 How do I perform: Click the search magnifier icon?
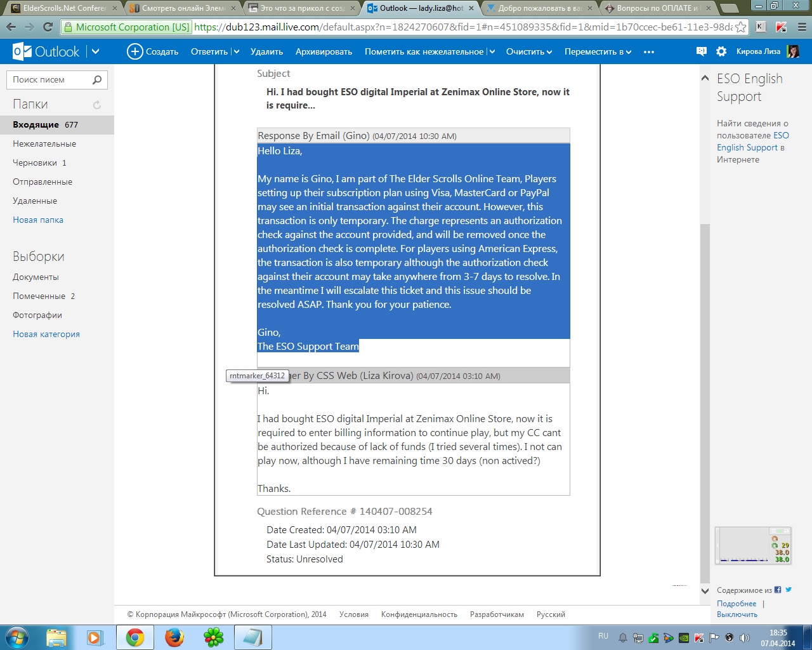click(97, 79)
